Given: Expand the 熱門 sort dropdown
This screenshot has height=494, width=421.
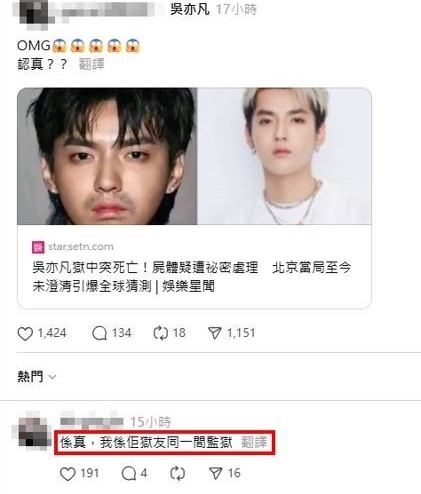Looking at the screenshot, I should 37,377.
